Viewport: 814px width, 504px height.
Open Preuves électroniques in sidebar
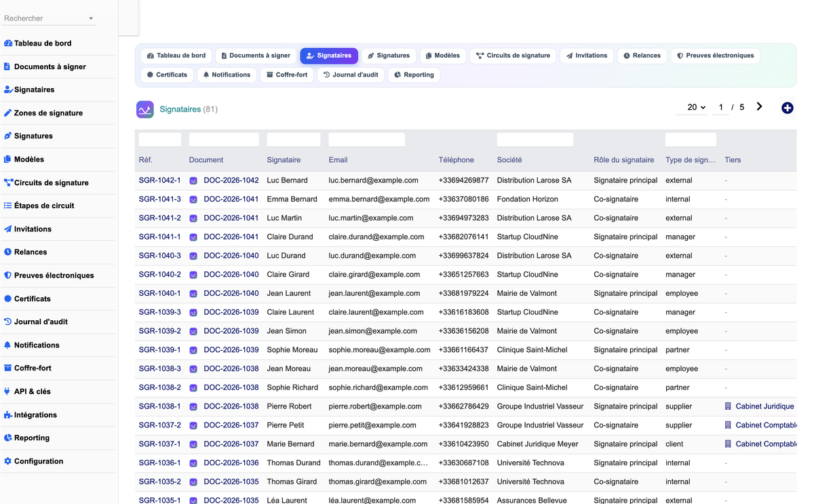click(49, 275)
